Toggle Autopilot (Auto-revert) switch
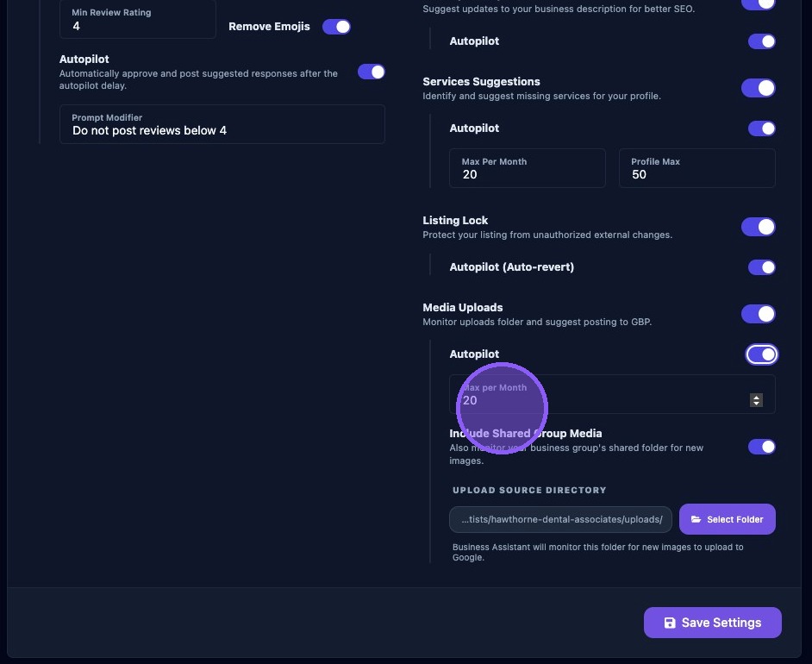The image size is (812, 664). (x=761, y=267)
